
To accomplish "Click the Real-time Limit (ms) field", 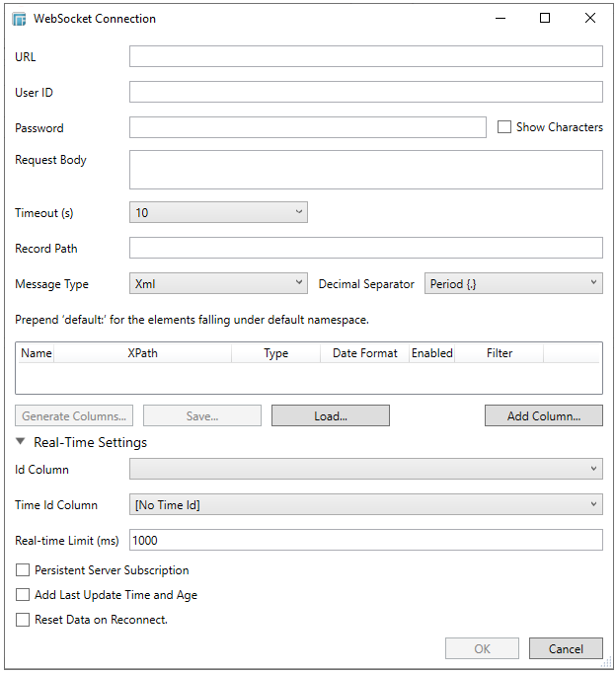I will point(365,540).
